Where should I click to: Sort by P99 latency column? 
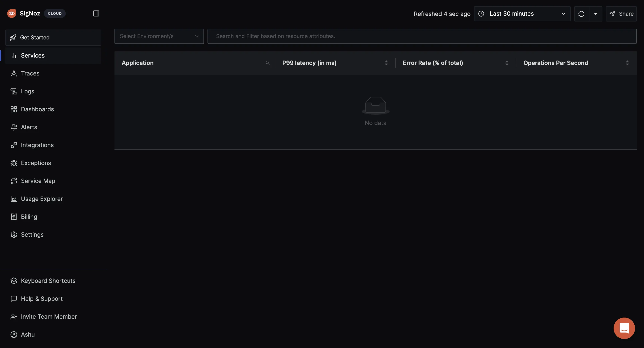pos(386,63)
